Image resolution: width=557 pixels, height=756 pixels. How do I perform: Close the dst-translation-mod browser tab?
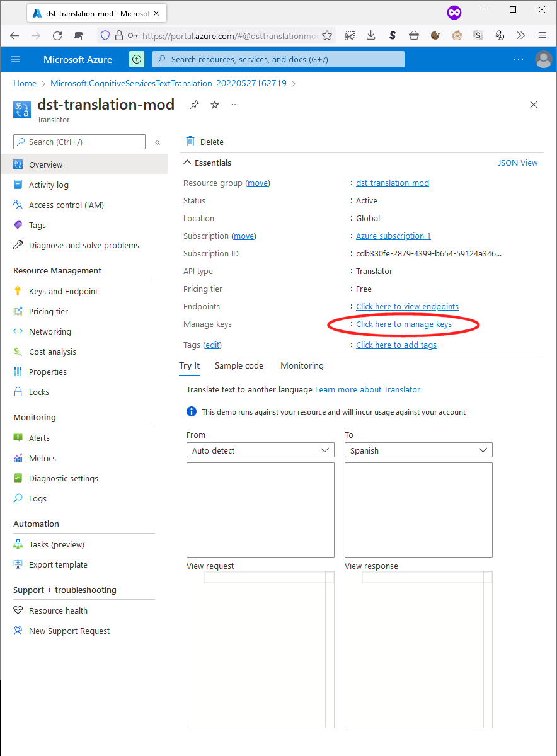tap(156, 13)
